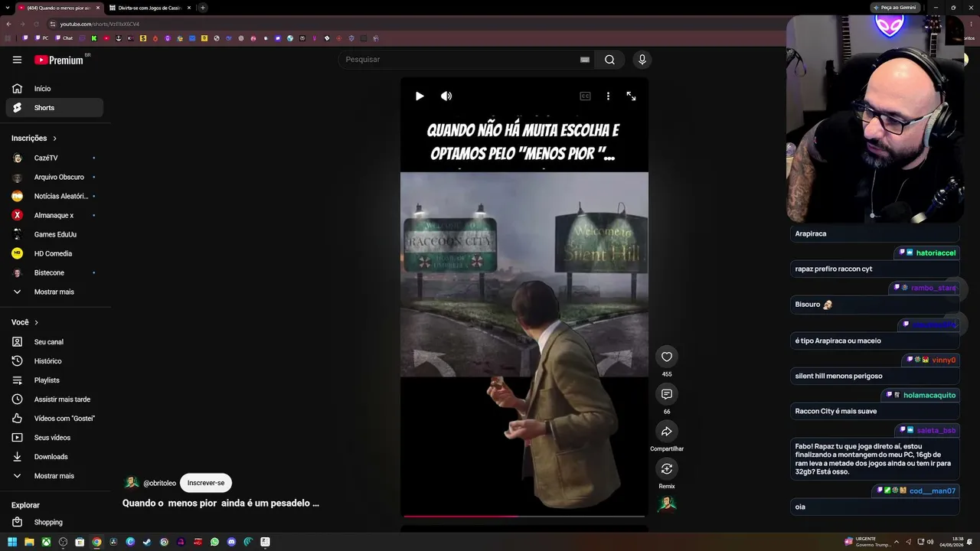Close the Divirta-se com Jogos tab
The height and width of the screenshot is (551, 980).
189,8
